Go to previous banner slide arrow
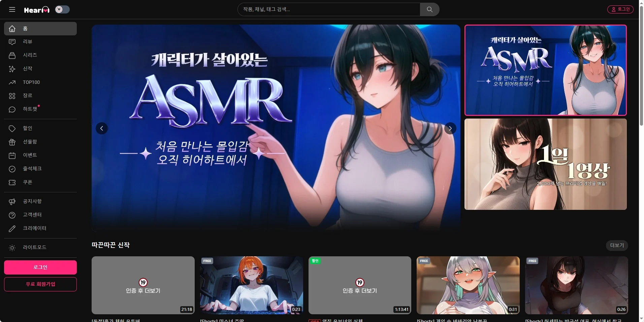644x322 pixels. [x=102, y=128]
